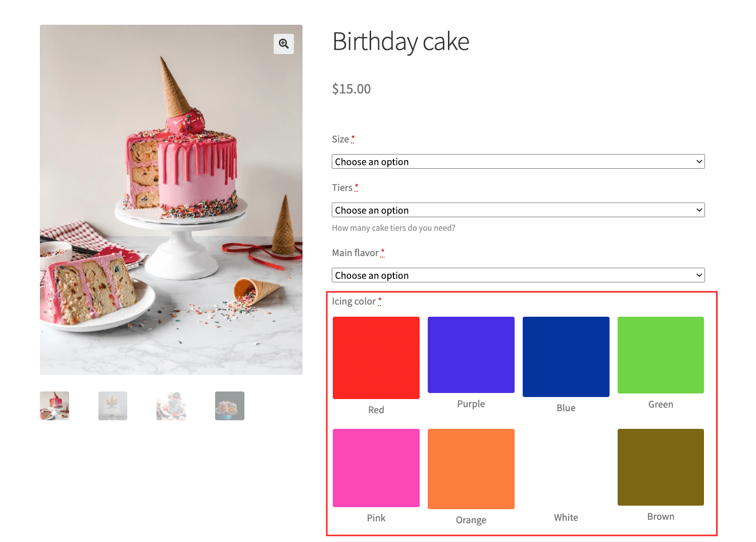Click the Tiers field label
756x542 pixels.
(x=342, y=187)
